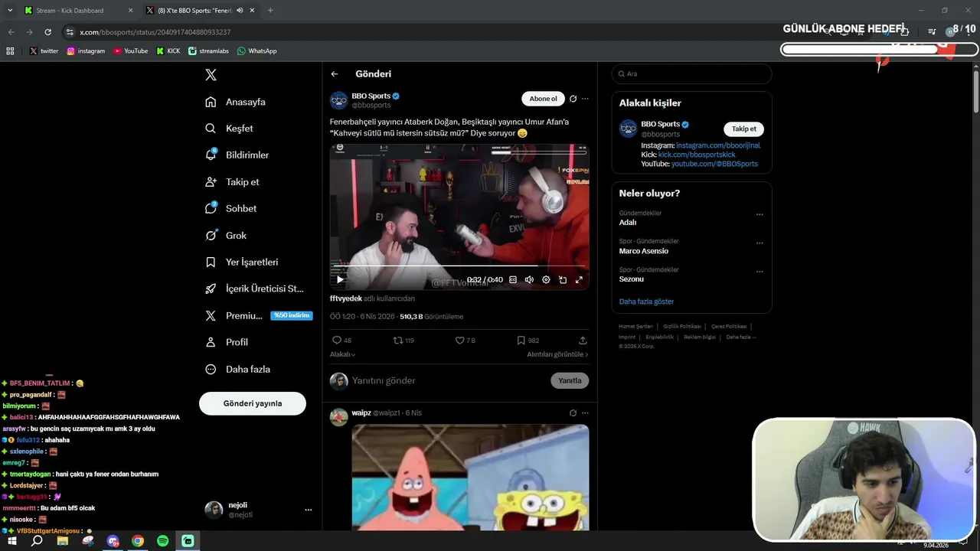Click Daha fazla göster link
The image size is (980, 551).
646,302
